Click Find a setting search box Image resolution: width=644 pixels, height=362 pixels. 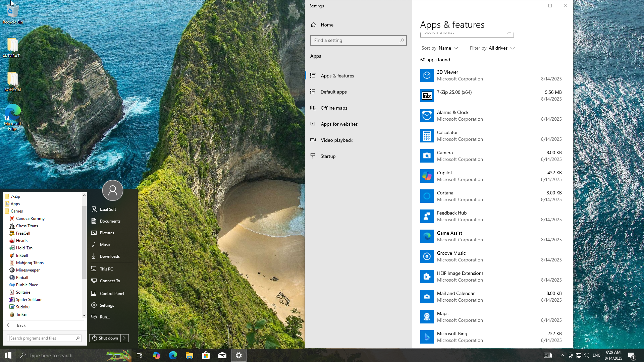tap(358, 41)
